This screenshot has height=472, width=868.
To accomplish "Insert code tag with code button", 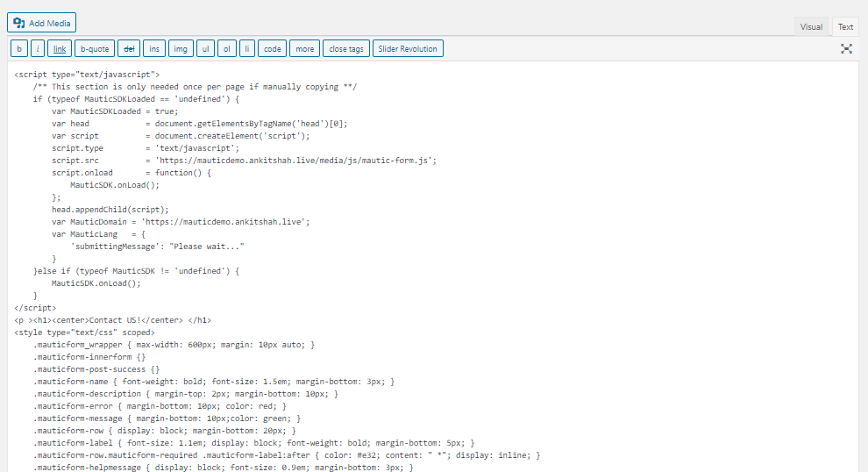I will point(273,49).
